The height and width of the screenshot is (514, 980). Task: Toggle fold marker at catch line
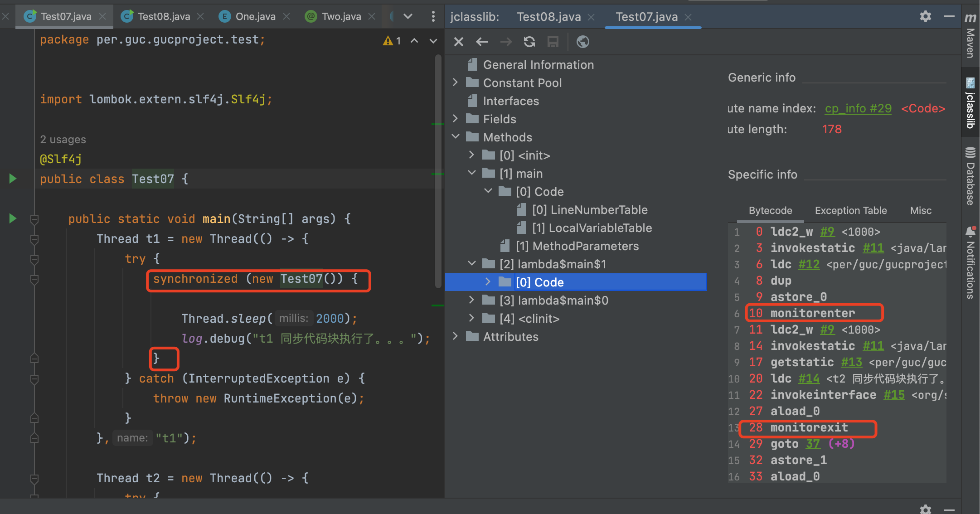coord(34,378)
